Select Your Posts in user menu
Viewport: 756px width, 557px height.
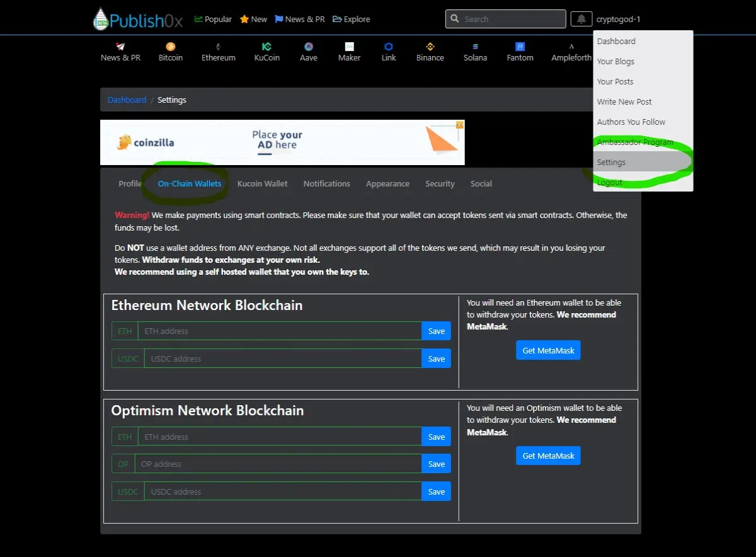[x=643, y=81]
